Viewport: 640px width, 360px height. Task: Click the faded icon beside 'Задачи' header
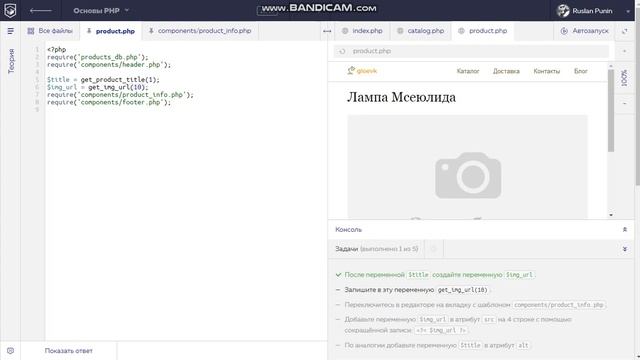pyautogui.click(x=433, y=249)
